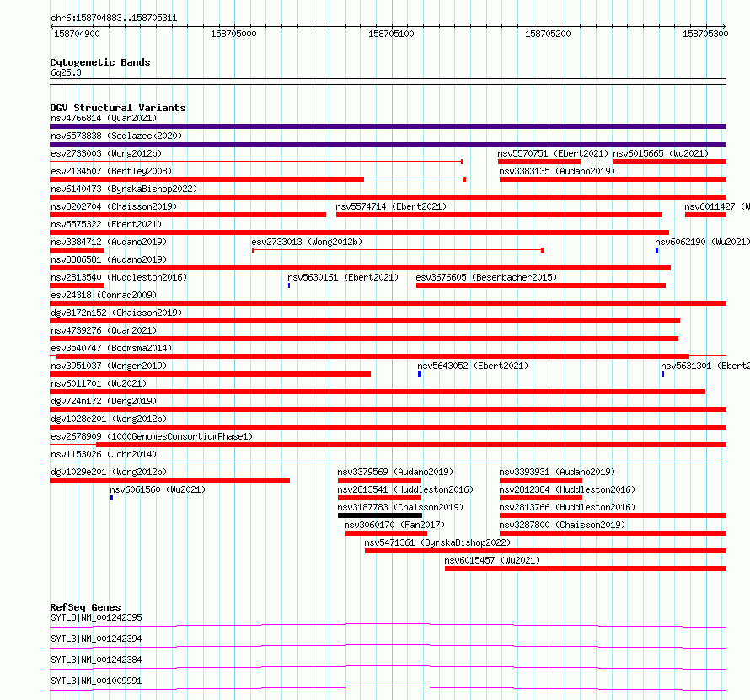This screenshot has width=750, height=700.
Task: Click blue marker under nsv5630161 (Ebert2021)
Action: [x=289, y=286]
